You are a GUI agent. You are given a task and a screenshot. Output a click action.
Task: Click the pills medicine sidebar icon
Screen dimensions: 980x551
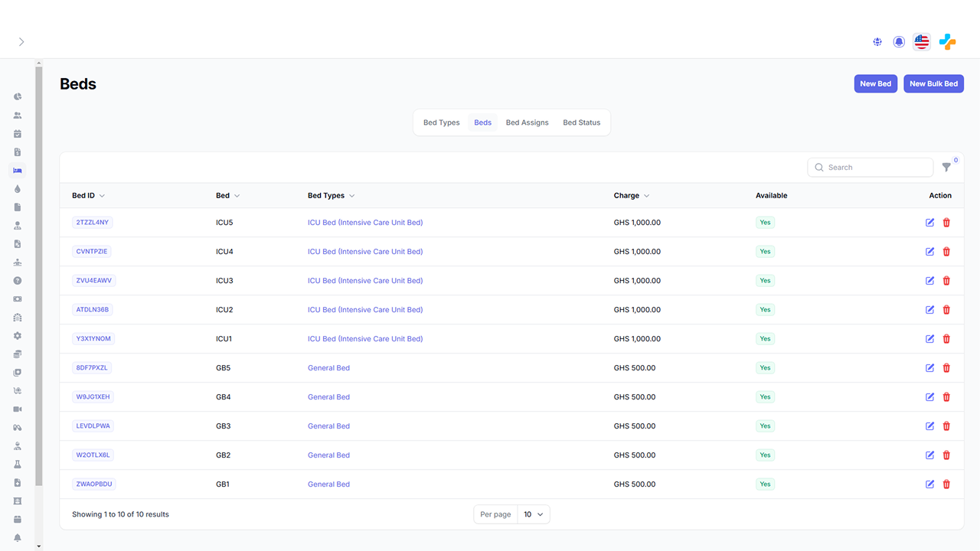pyautogui.click(x=18, y=428)
